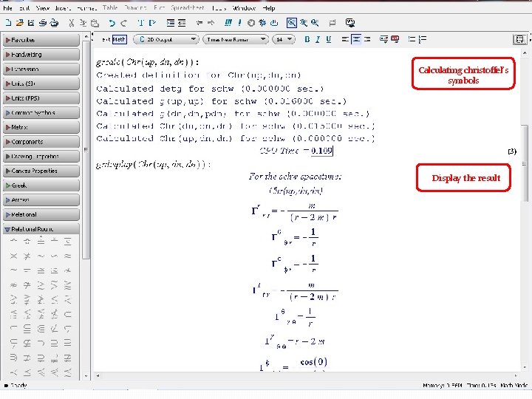This screenshot has height=399, width=532.
Task: Go forward with the right arrow icon
Action: [x=211, y=23]
